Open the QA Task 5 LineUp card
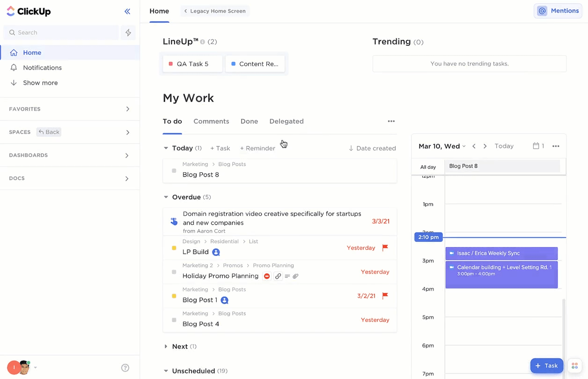The height and width of the screenshot is (379, 588). point(192,64)
